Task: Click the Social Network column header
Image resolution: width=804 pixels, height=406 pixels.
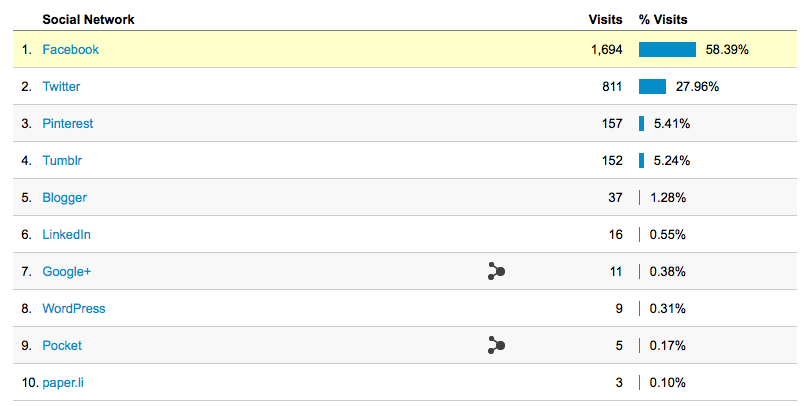Action: [x=88, y=19]
